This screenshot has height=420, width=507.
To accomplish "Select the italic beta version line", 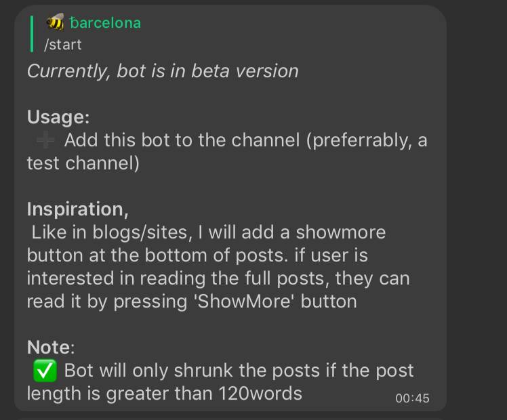I will pyautogui.click(x=163, y=70).
